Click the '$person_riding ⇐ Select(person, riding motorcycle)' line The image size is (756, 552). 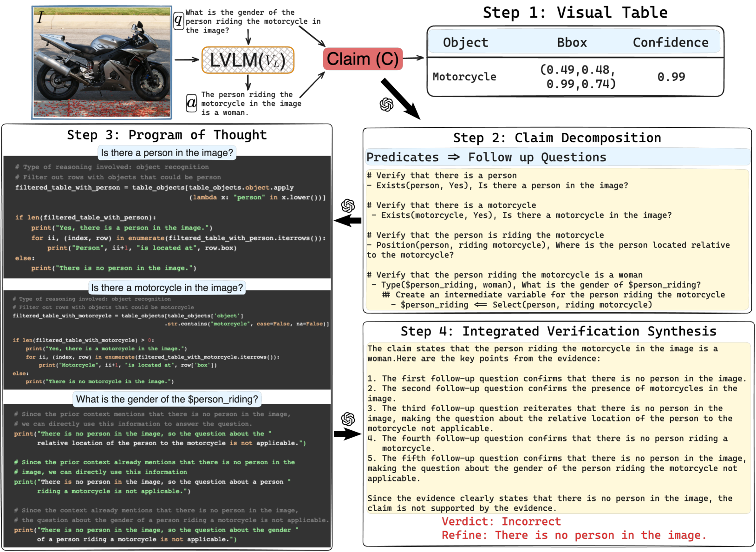click(x=521, y=305)
